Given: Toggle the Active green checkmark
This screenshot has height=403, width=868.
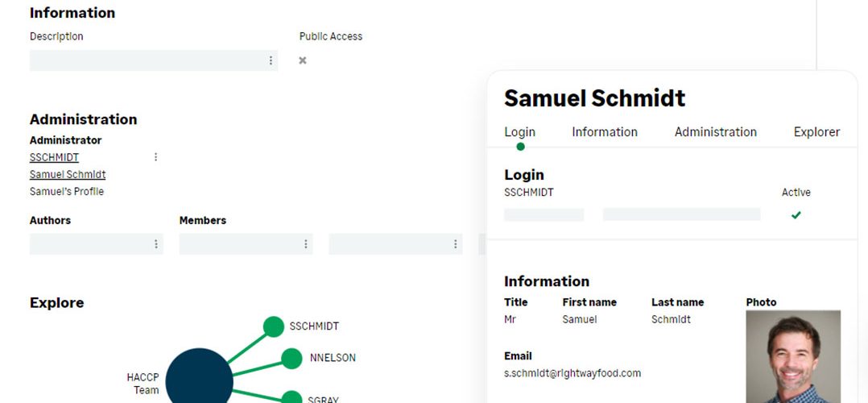Looking at the screenshot, I should point(796,215).
